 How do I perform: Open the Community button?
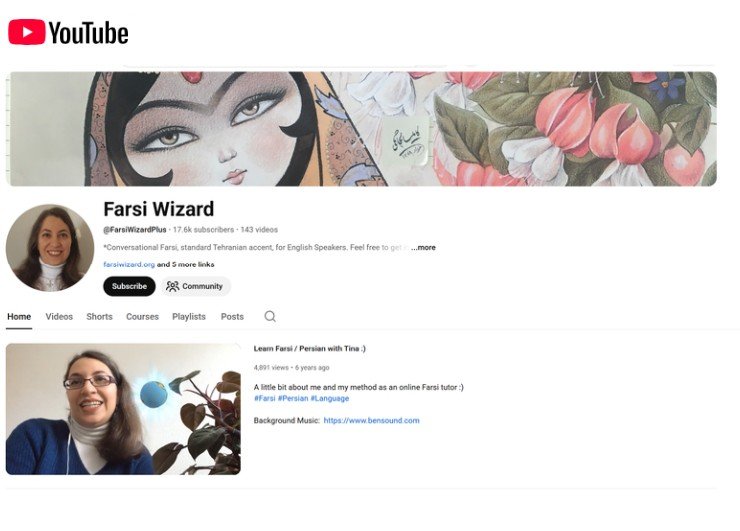[195, 286]
